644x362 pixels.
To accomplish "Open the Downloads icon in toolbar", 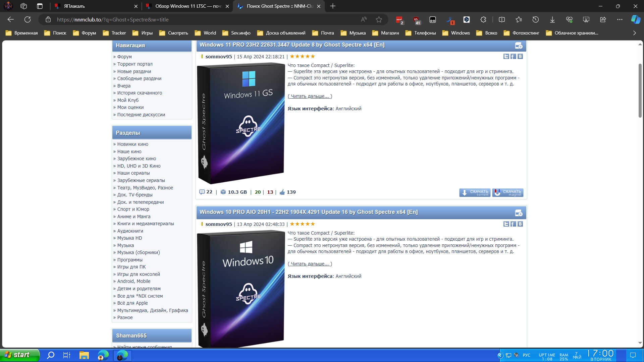I will click(x=552, y=19).
